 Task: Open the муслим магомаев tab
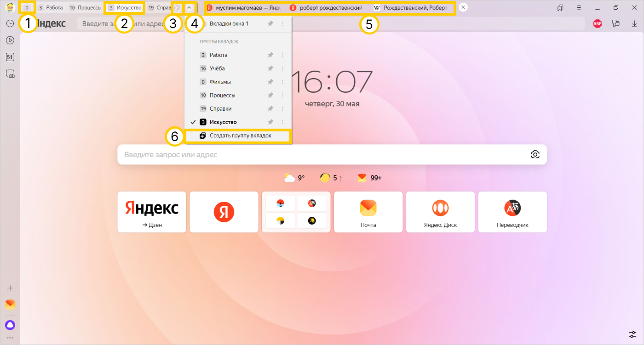(x=244, y=8)
